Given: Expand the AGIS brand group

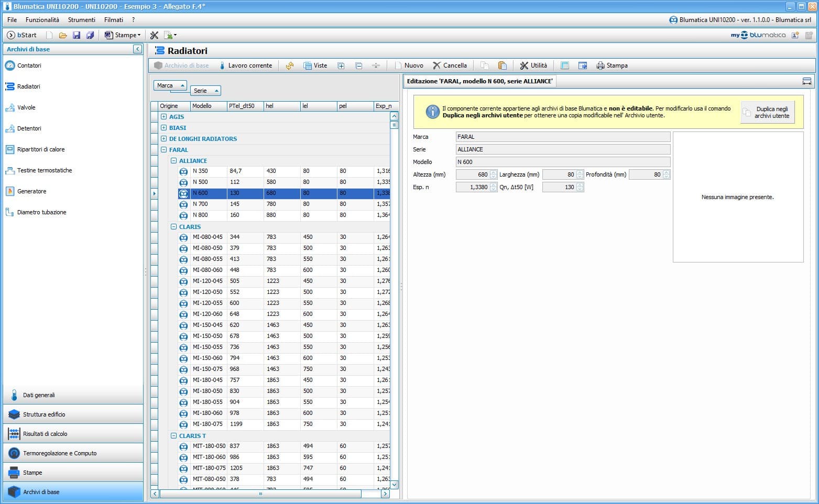Looking at the screenshot, I should click(163, 117).
